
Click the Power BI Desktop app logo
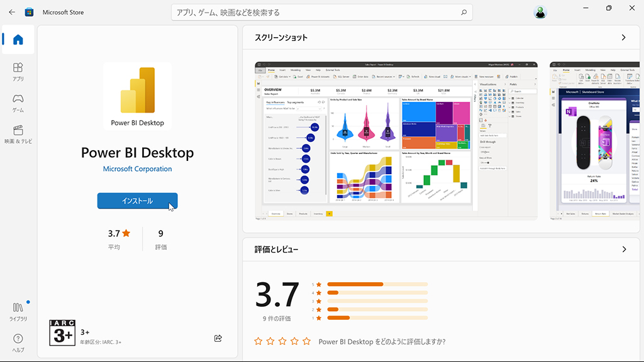click(x=138, y=96)
